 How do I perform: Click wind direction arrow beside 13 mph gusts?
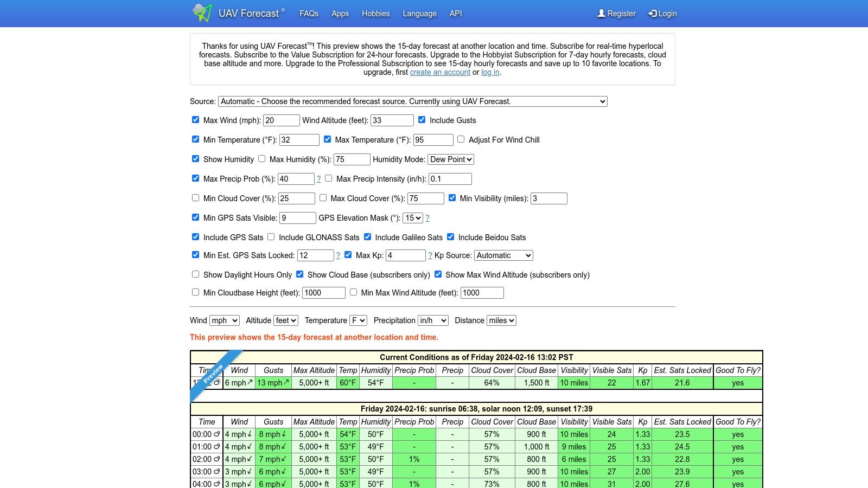pyautogui.click(x=286, y=382)
